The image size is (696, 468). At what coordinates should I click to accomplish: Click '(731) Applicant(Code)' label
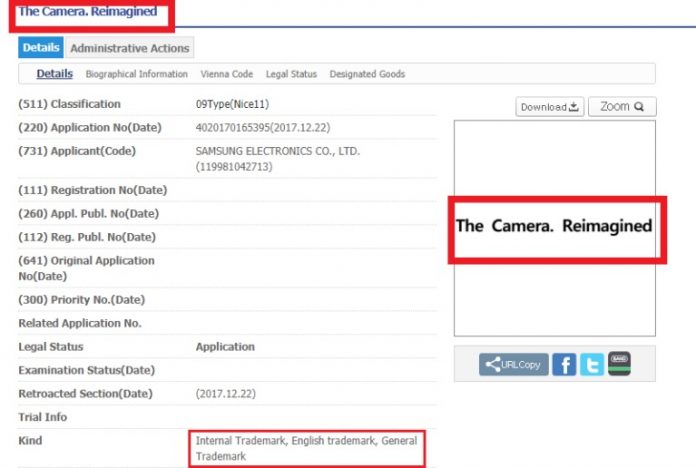[77, 151]
